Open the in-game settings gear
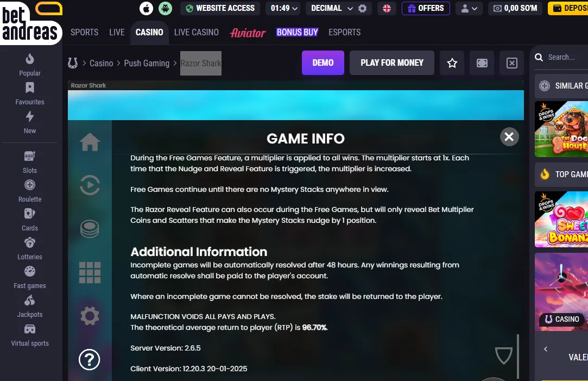Image resolution: width=588 pixels, height=381 pixels. point(90,316)
